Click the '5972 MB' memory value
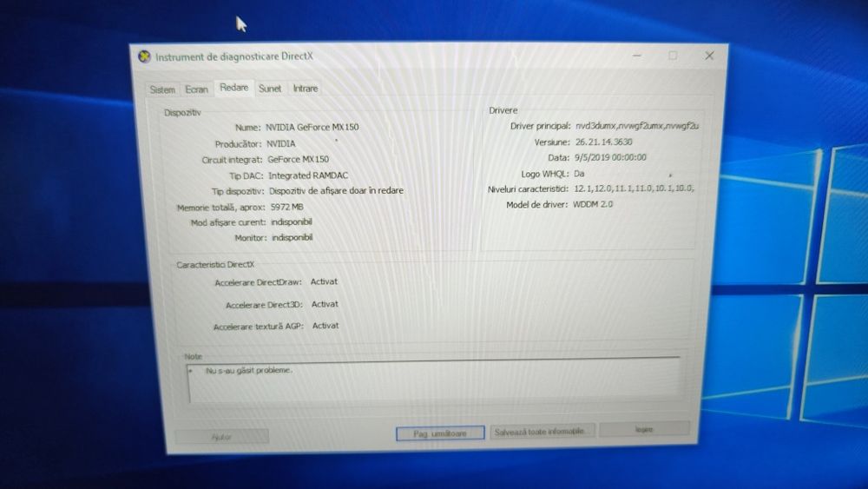The height and width of the screenshot is (489, 868). (x=286, y=207)
